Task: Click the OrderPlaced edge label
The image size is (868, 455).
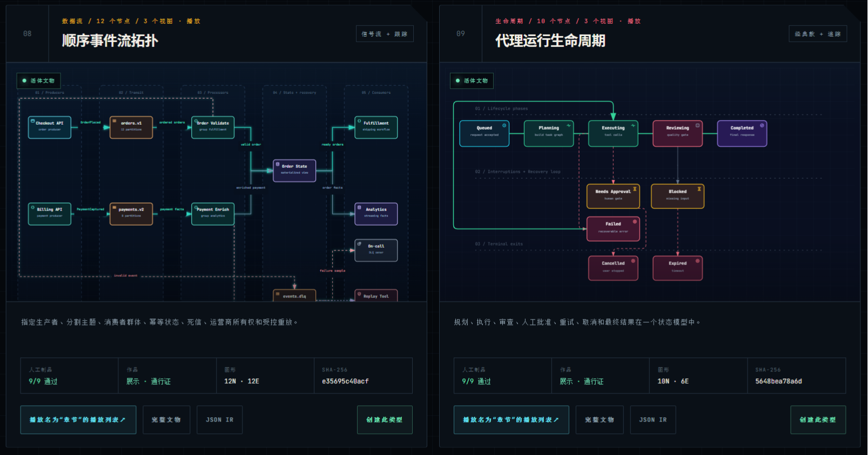Action: coord(91,123)
